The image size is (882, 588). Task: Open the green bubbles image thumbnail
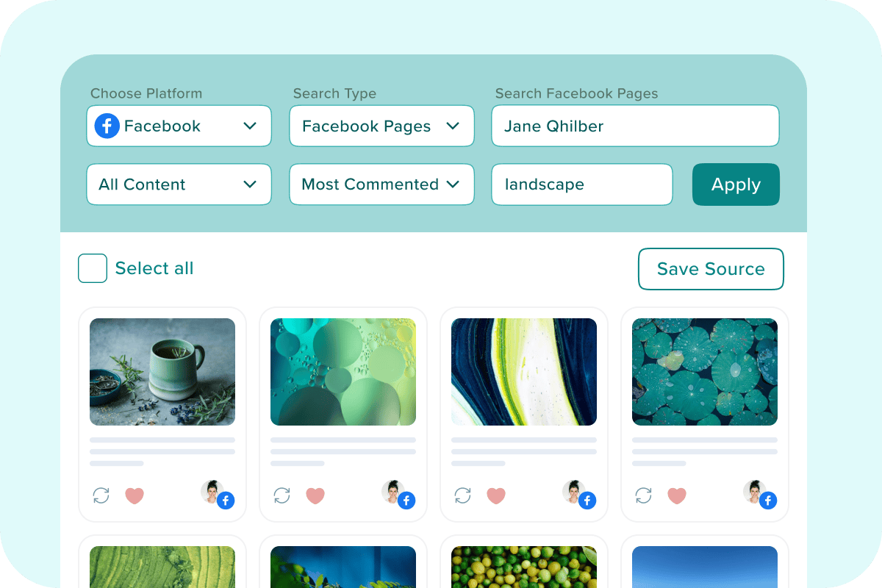(x=343, y=372)
